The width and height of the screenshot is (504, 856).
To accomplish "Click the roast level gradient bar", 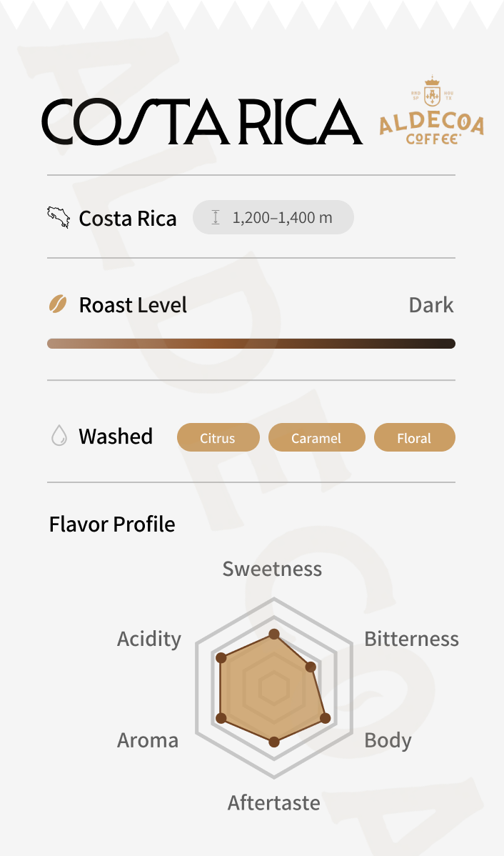I will pos(251,344).
